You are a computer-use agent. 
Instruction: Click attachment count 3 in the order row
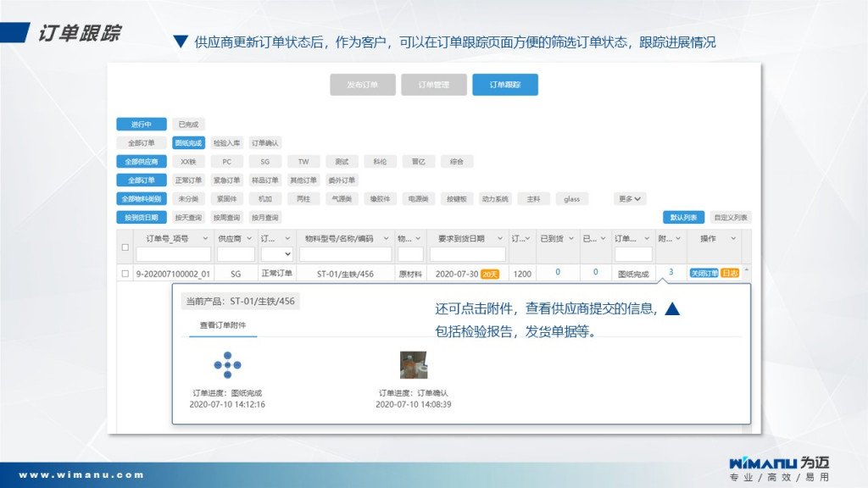670,272
